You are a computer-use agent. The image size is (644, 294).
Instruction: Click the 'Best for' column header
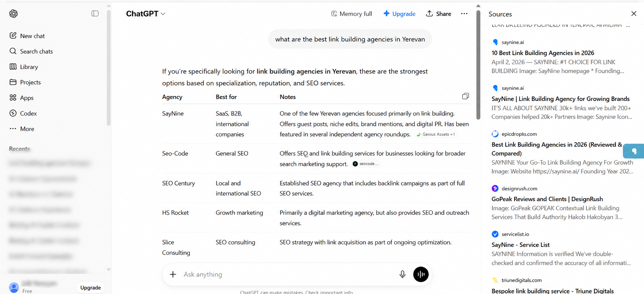point(226,97)
